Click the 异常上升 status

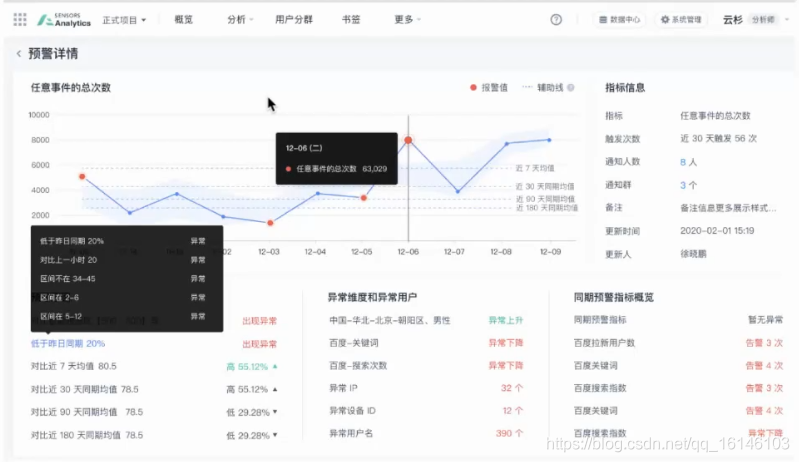click(505, 320)
